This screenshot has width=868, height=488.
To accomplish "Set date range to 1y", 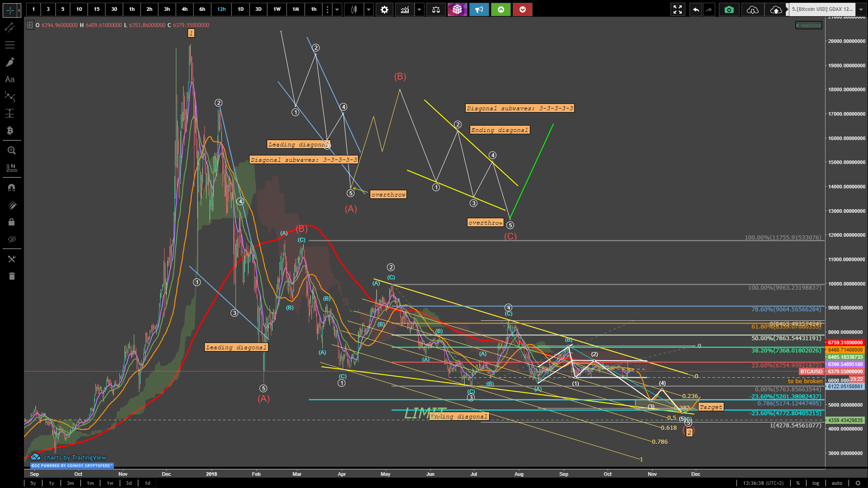I will pyautogui.click(x=52, y=483).
